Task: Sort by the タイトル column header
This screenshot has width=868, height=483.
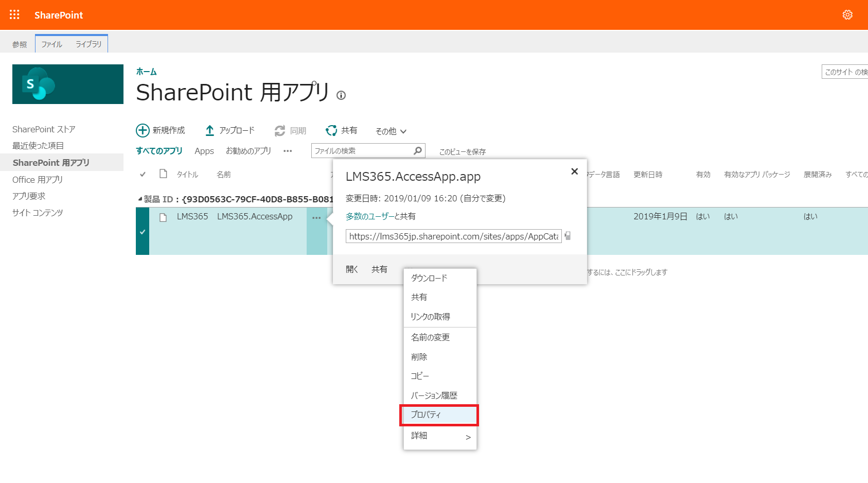Action: (187, 175)
